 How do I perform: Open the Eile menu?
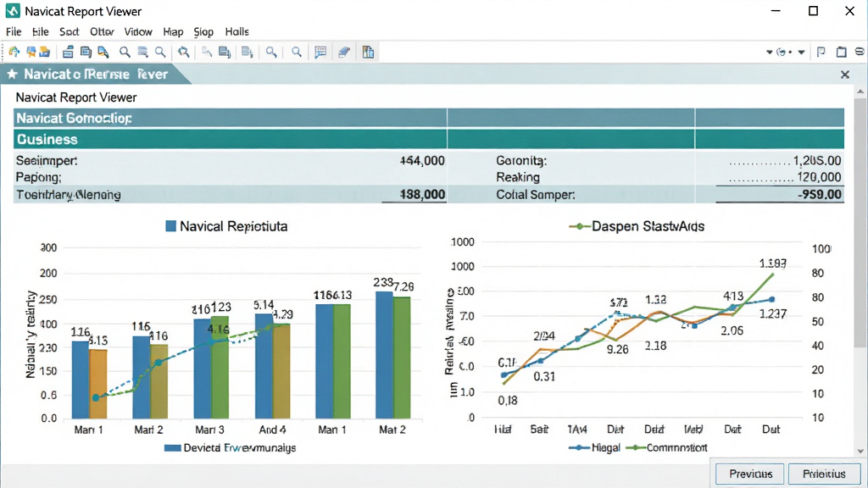[41, 31]
